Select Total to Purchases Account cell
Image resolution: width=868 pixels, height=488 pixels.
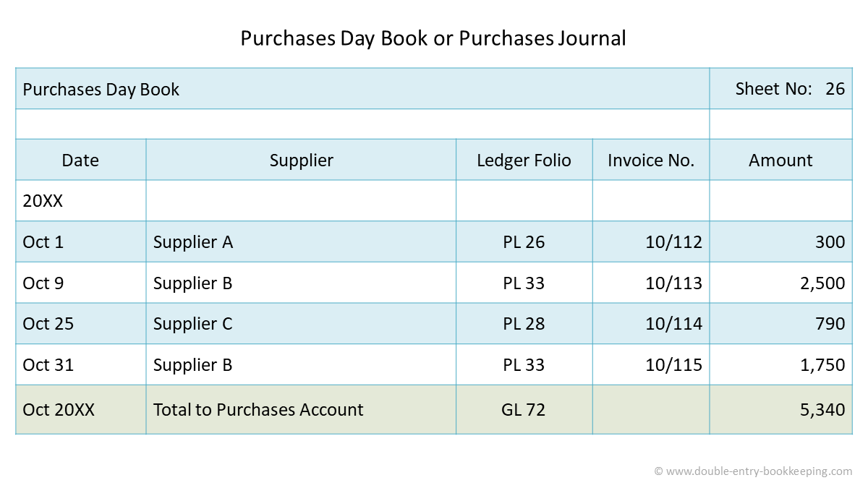(258, 410)
